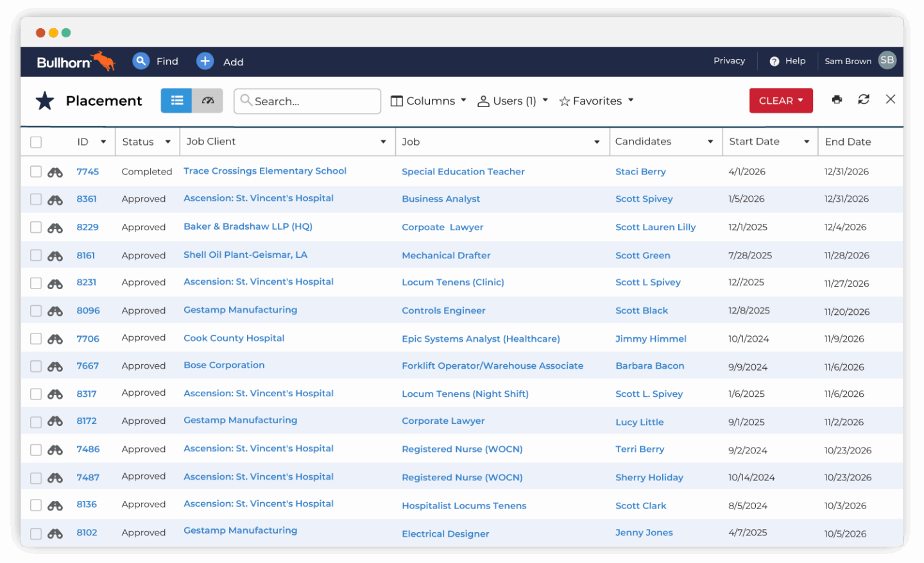Click the Help menu label
This screenshot has height=563, width=924.
796,61
